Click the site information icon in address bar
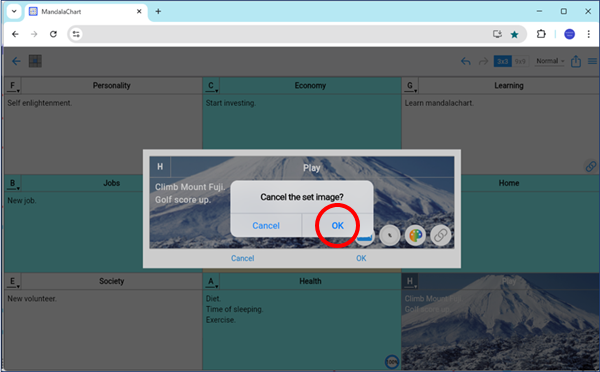This screenshot has height=372, width=600. [x=76, y=34]
